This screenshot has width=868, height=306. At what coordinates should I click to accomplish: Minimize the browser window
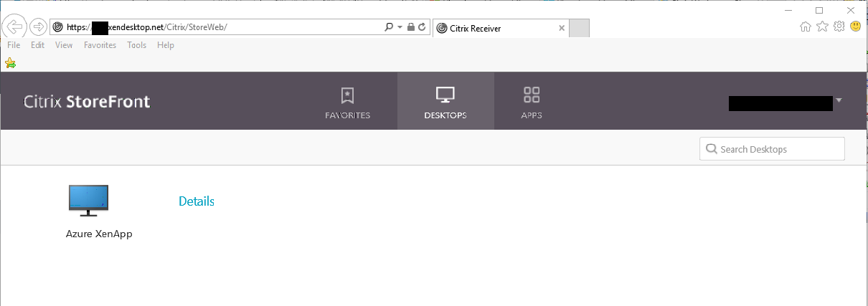(x=788, y=10)
